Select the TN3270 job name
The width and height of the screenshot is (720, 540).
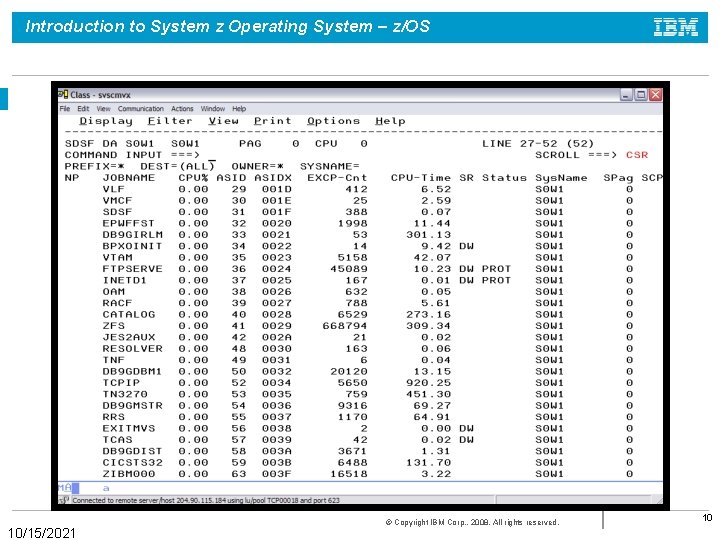tap(125, 394)
